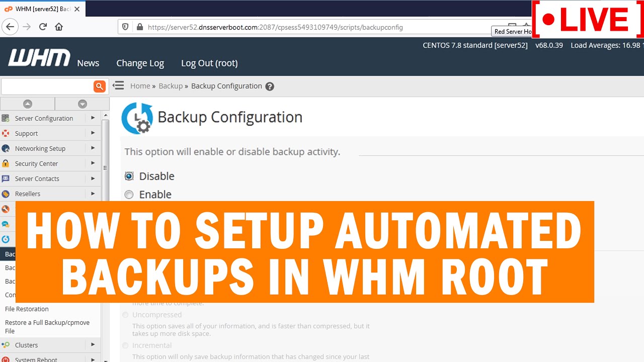The width and height of the screenshot is (644, 362).
Task: Expand Support submenu arrow
Action: click(x=93, y=133)
